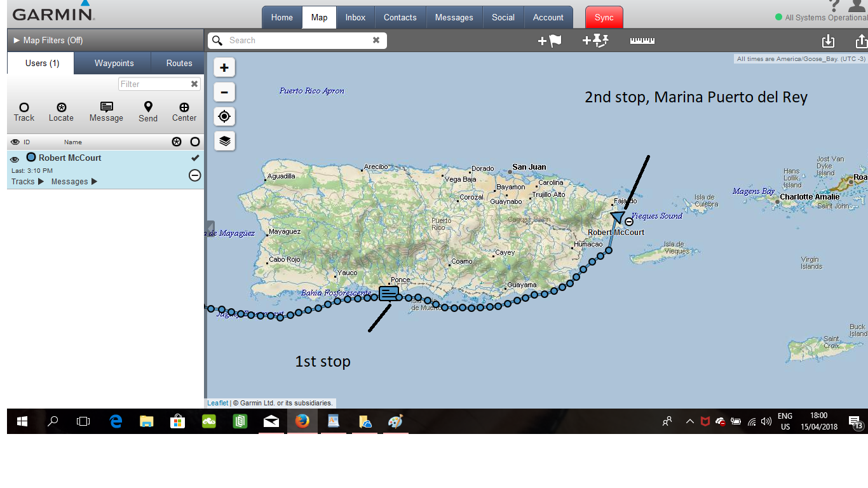Click the map Search input field
The width and height of the screenshot is (868, 488).
coord(297,41)
